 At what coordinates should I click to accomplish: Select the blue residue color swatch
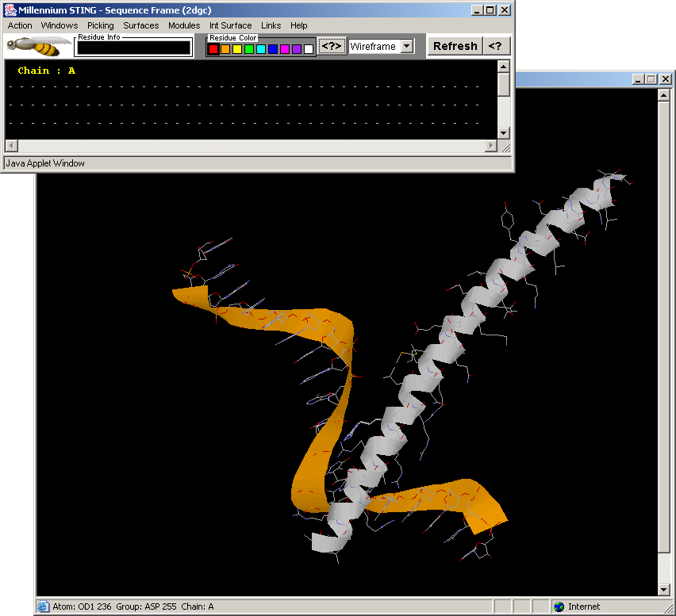273,49
